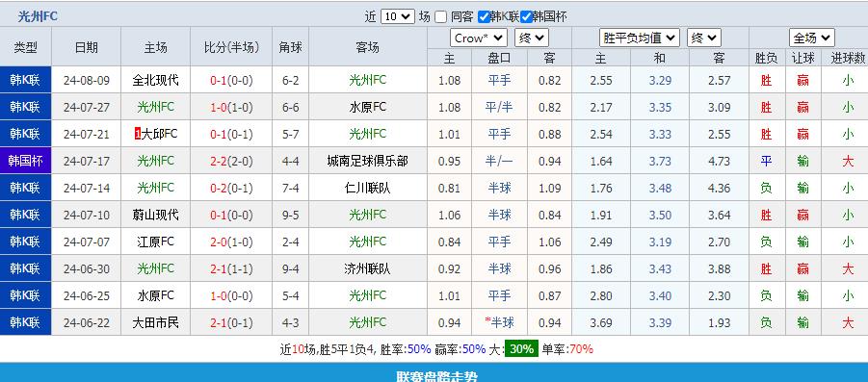Click the 济州联队 away team link
This screenshot has width=868, height=382.
368,268
